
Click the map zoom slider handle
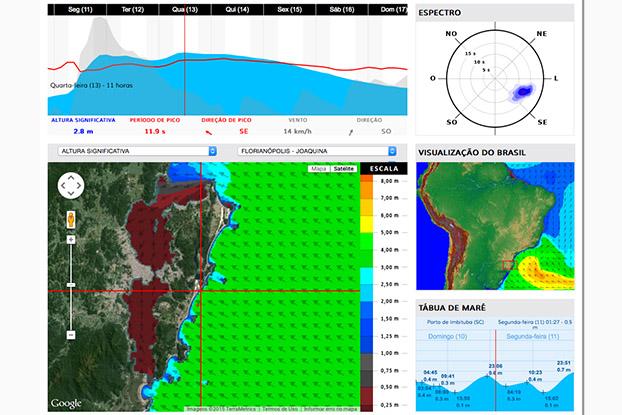[71, 285]
